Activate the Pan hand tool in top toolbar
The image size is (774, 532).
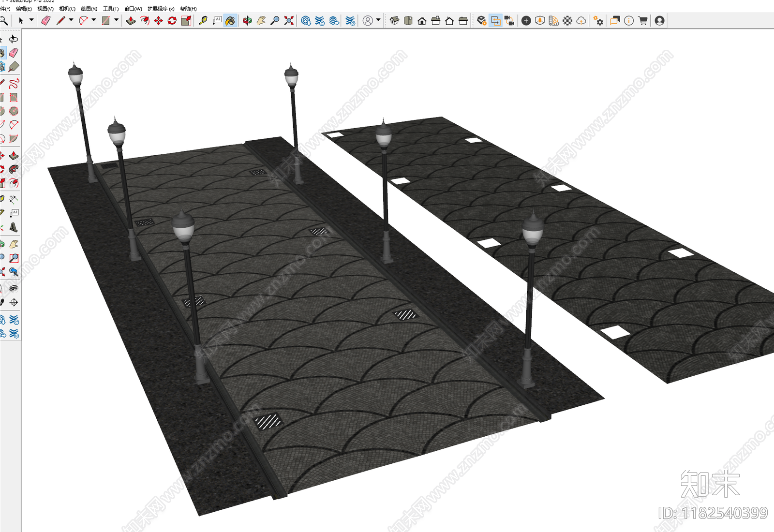click(x=261, y=20)
